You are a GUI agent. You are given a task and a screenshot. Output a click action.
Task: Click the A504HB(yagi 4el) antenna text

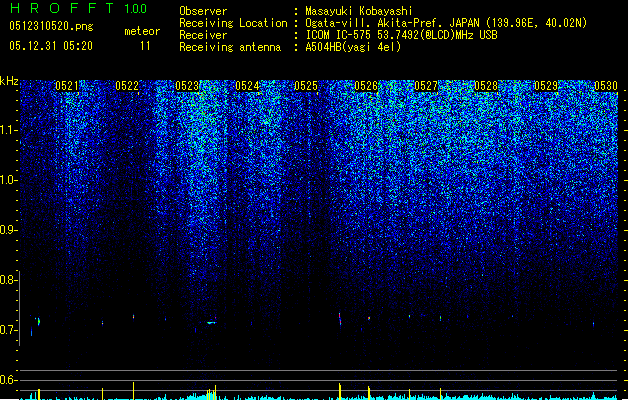(353, 47)
